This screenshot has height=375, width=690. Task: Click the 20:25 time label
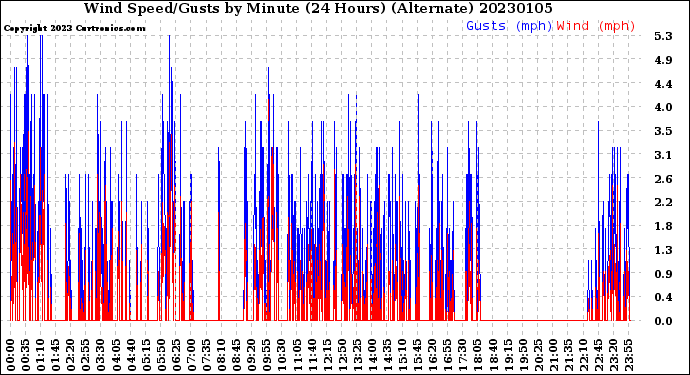pyautogui.click(x=537, y=355)
